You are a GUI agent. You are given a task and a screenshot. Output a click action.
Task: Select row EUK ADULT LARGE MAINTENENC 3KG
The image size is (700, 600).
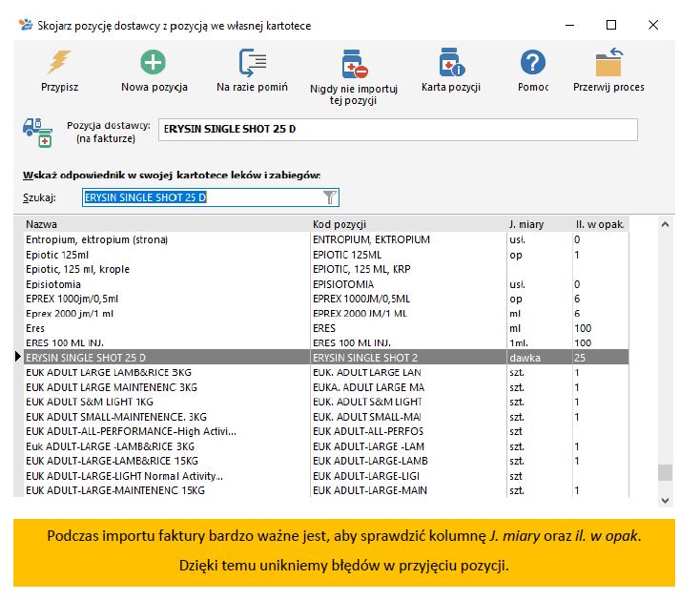coord(326,387)
